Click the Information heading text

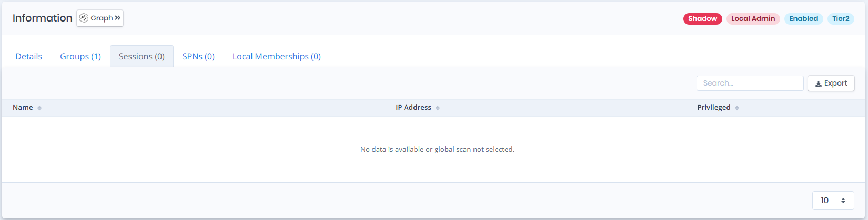pyautogui.click(x=43, y=18)
